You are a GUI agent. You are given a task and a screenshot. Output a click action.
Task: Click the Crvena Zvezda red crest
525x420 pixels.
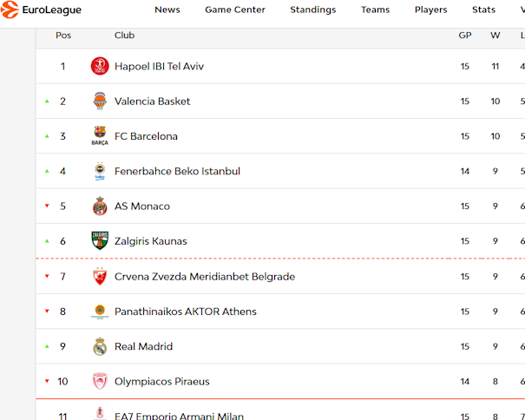coord(100,277)
